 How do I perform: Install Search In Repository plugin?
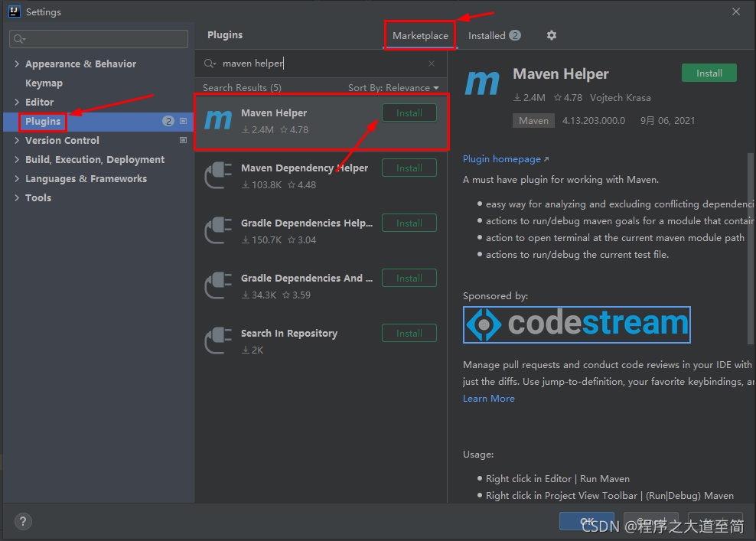(409, 333)
